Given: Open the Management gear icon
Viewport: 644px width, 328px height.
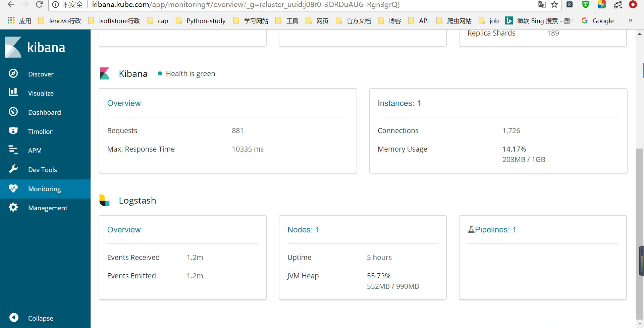Looking at the screenshot, I should (x=13, y=207).
